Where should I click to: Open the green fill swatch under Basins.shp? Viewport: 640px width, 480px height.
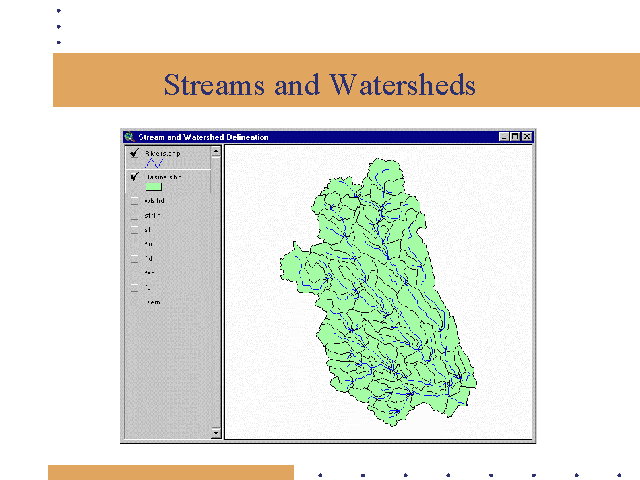[153, 186]
